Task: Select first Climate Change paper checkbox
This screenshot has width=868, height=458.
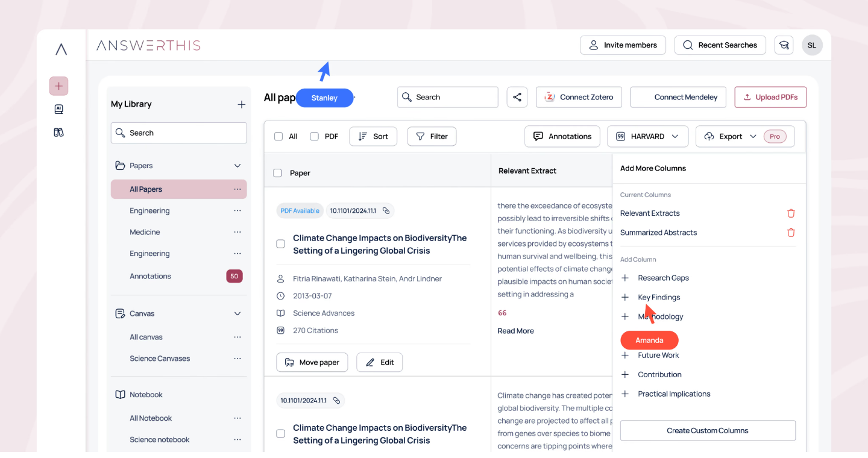Action: tap(280, 244)
